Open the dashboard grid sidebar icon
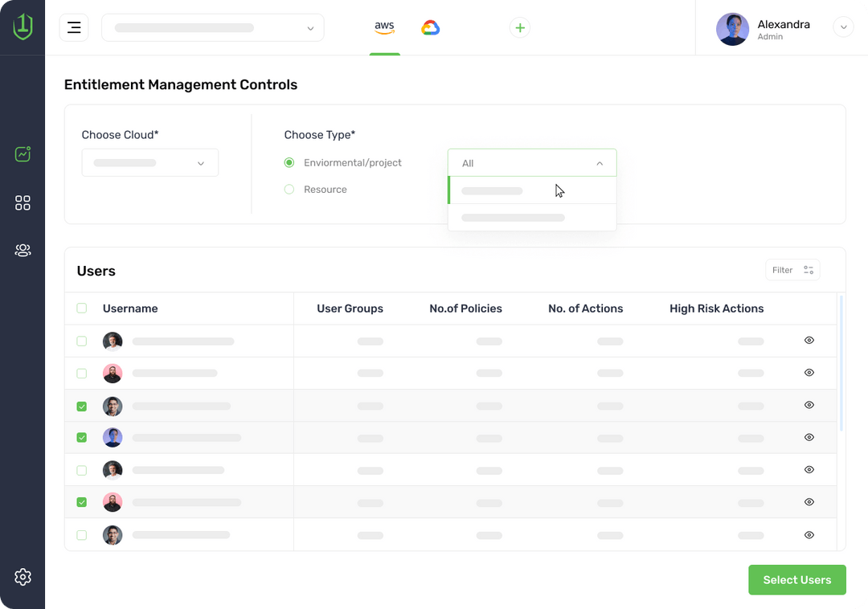868x609 pixels. pyautogui.click(x=23, y=202)
